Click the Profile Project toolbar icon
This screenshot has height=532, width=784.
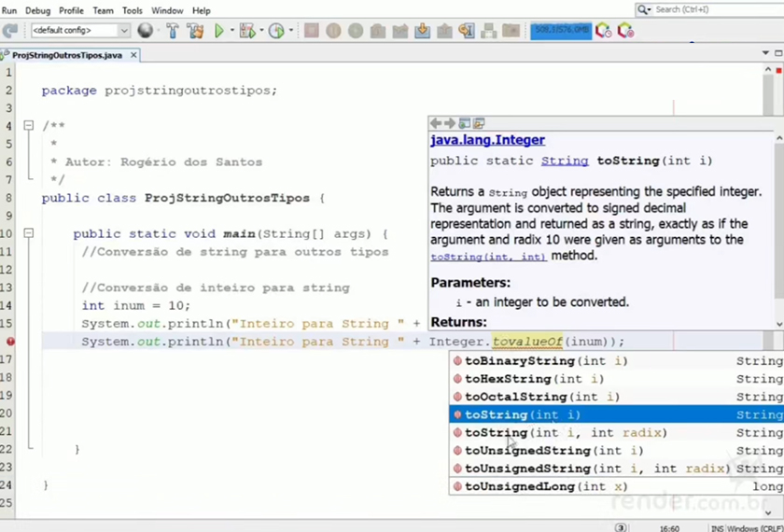coord(276,31)
